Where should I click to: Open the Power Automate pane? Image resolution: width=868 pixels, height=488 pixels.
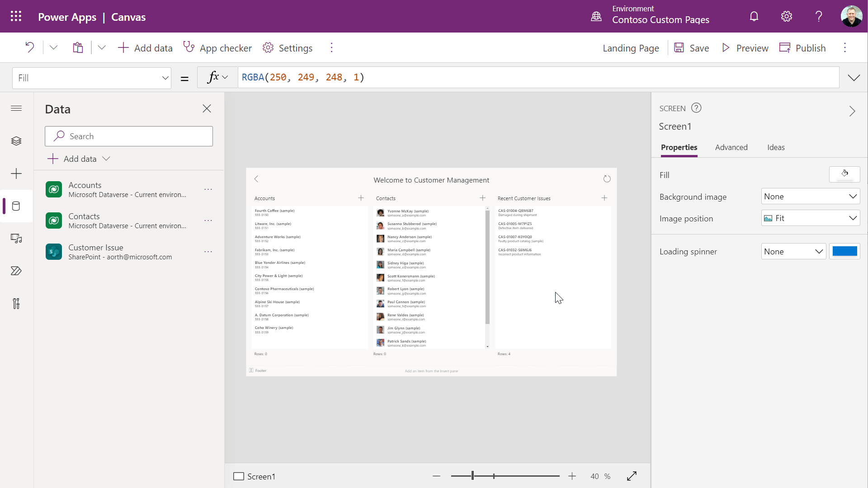pos(16,271)
